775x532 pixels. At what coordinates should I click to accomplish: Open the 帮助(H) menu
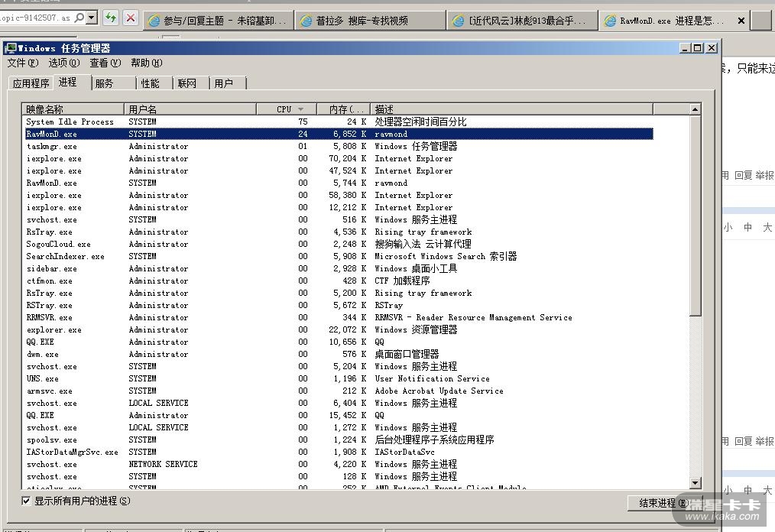coord(146,63)
